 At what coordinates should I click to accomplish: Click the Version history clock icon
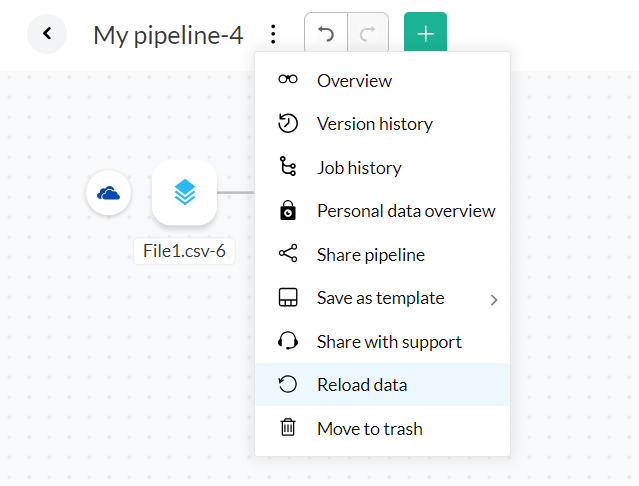(x=288, y=124)
